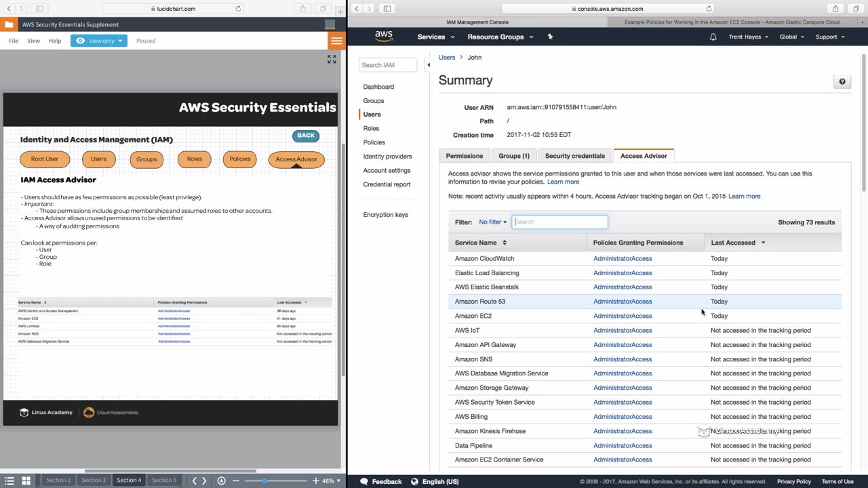Open Global region dropdown
868x488 pixels.
[x=791, y=37]
